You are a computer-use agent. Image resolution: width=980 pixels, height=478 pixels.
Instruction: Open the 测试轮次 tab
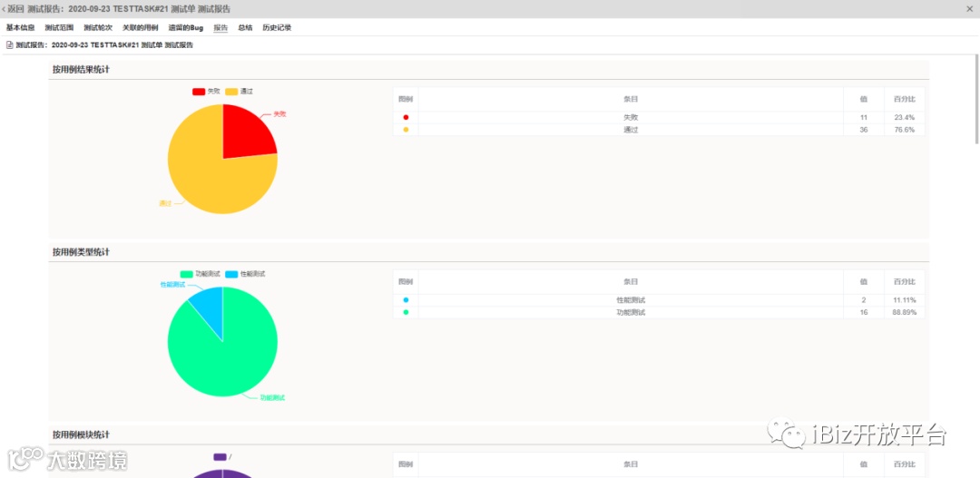coord(98,28)
